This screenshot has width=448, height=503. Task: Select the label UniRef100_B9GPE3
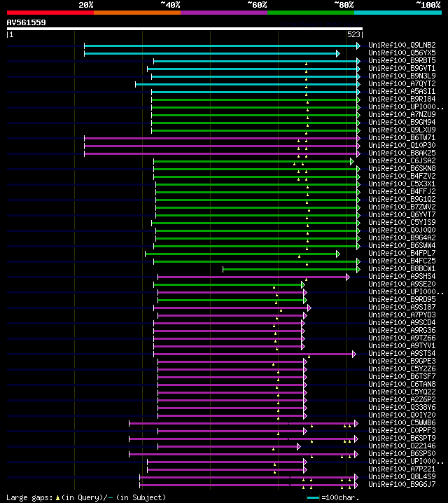(402, 361)
